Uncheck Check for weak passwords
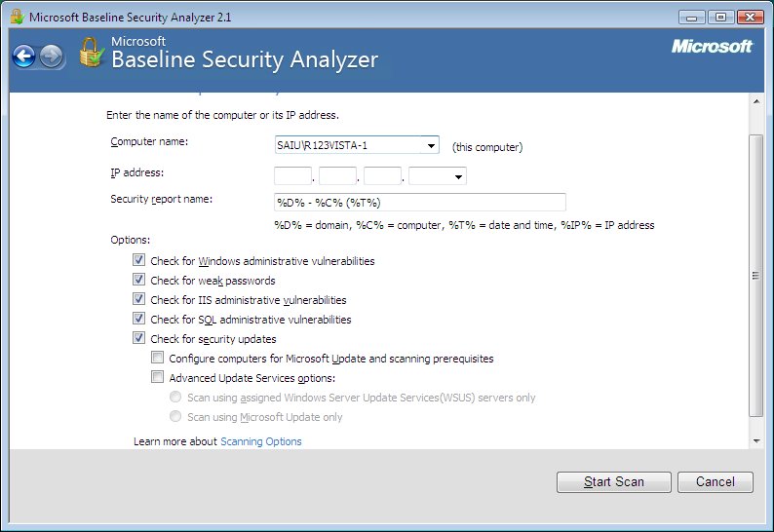This screenshot has height=532, width=774. [138, 280]
